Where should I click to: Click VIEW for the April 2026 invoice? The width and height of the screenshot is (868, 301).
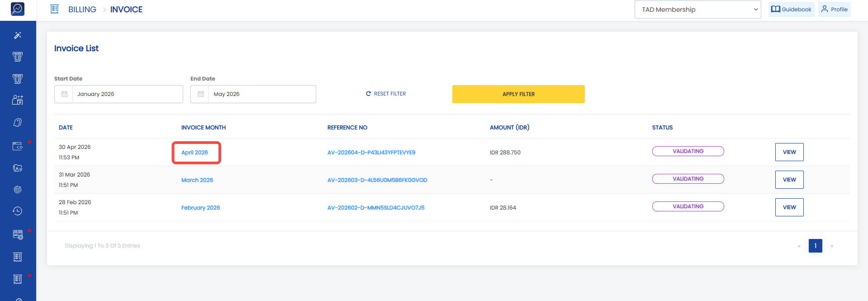[x=789, y=152]
